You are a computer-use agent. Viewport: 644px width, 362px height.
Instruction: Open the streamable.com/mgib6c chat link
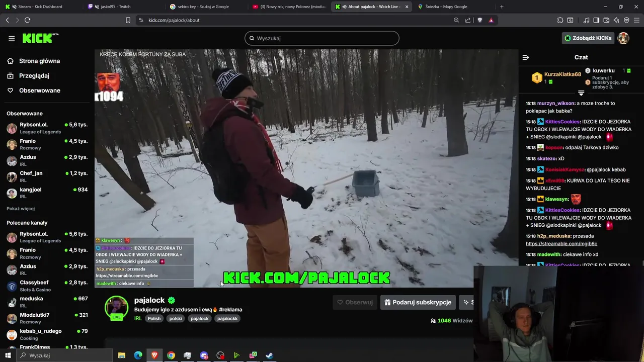pyautogui.click(x=561, y=244)
